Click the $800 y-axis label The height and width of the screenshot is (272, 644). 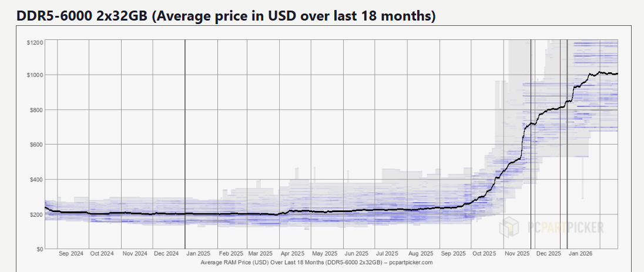tap(35, 110)
